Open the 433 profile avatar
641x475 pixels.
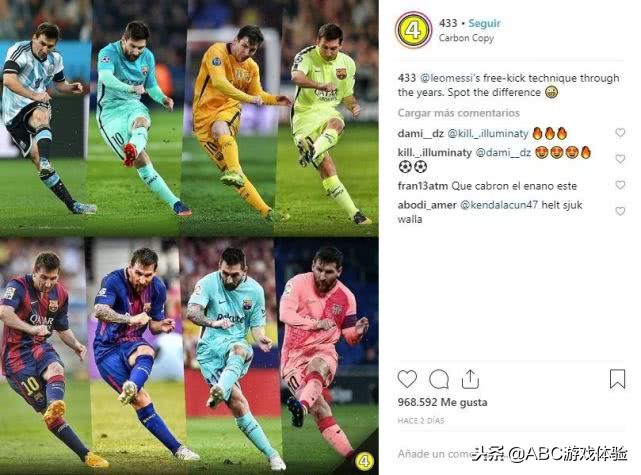click(x=413, y=30)
